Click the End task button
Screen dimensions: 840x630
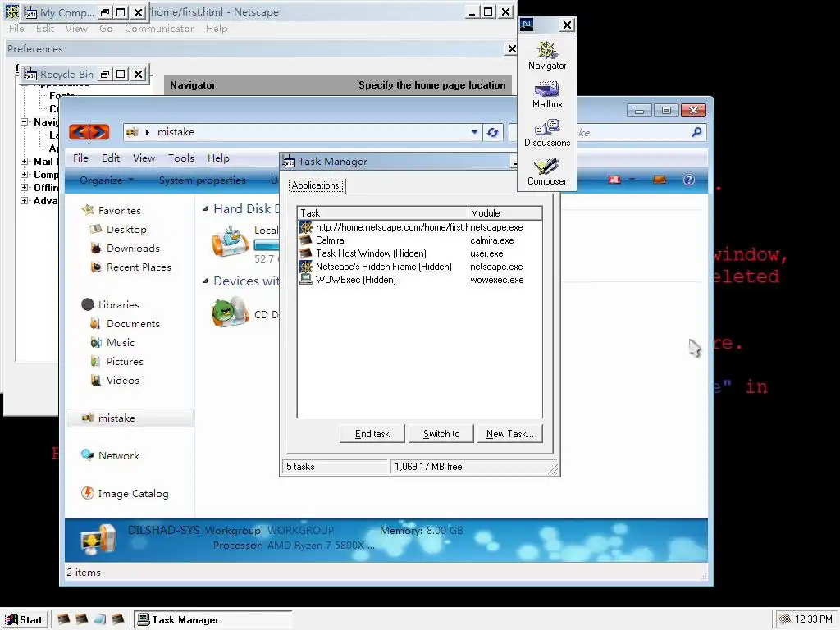(372, 433)
